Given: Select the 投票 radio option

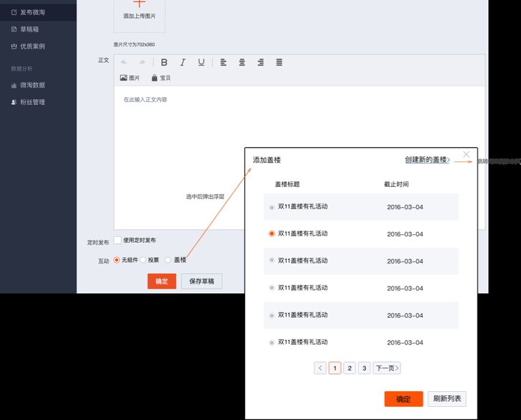Looking at the screenshot, I should coord(143,260).
